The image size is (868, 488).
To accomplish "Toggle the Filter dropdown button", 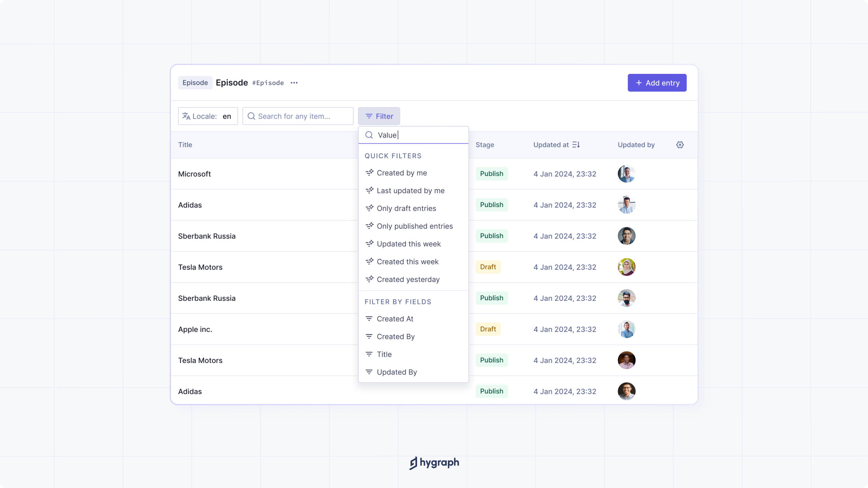I will coord(379,116).
